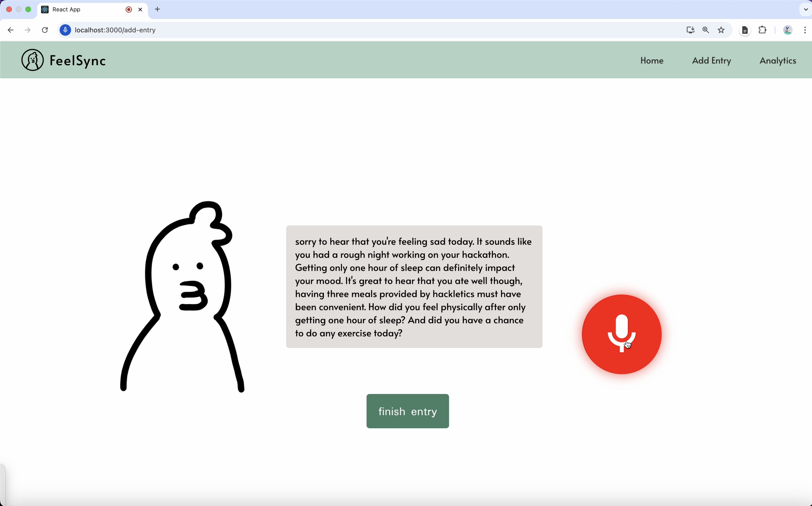The width and height of the screenshot is (812, 506).
Task: Close the React App tab
Action: click(141, 9)
